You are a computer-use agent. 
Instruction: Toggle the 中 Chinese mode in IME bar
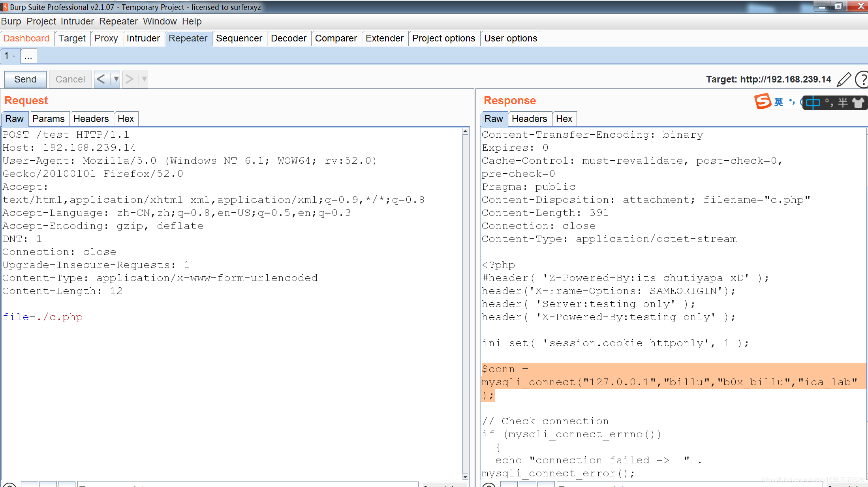coord(813,103)
